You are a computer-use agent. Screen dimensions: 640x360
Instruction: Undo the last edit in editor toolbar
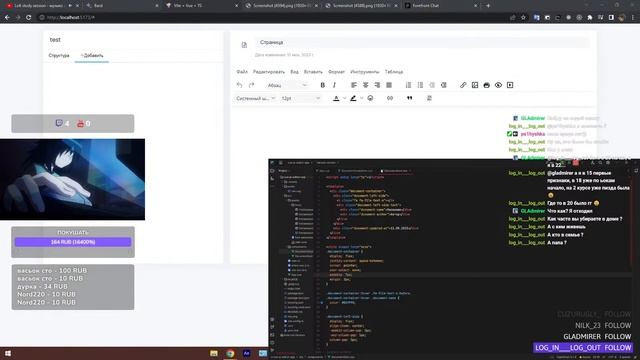point(240,85)
